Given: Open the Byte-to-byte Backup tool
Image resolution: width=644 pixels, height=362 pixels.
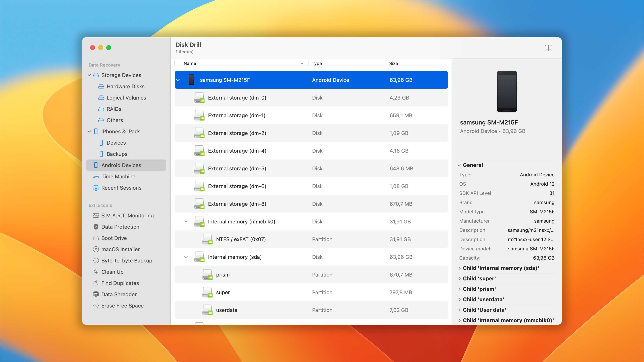Looking at the screenshot, I should (x=127, y=260).
